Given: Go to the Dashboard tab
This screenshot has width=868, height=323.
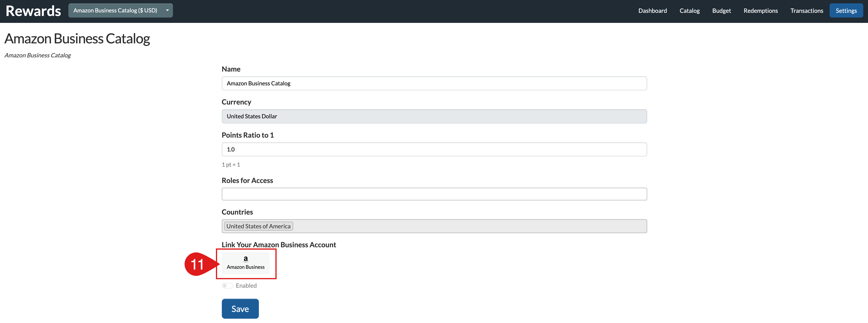Looking at the screenshot, I should pos(652,11).
